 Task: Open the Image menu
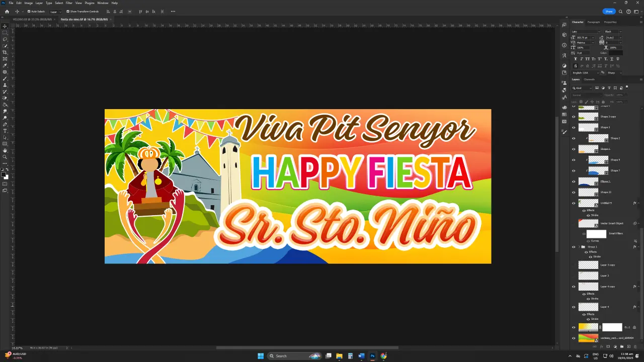coord(29,3)
